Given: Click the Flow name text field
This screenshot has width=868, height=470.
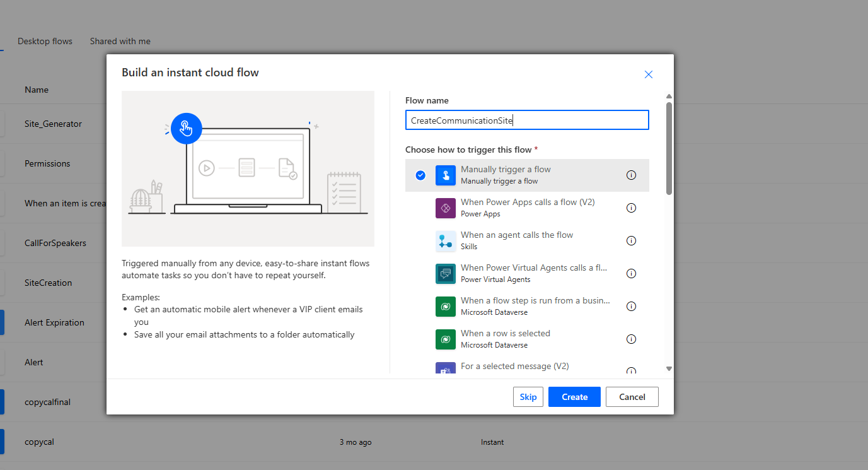Looking at the screenshot, I should (x=526, y=120).
